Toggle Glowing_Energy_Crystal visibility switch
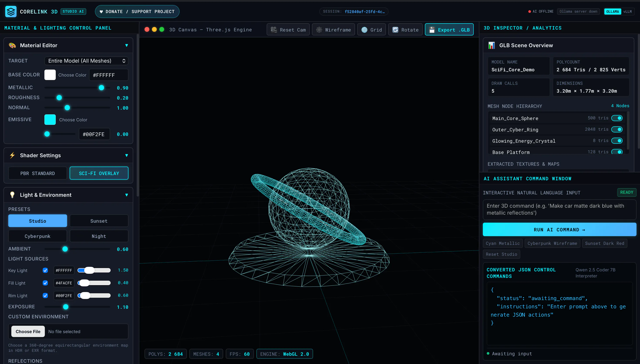Screen dimensions: 640x364 617,141
